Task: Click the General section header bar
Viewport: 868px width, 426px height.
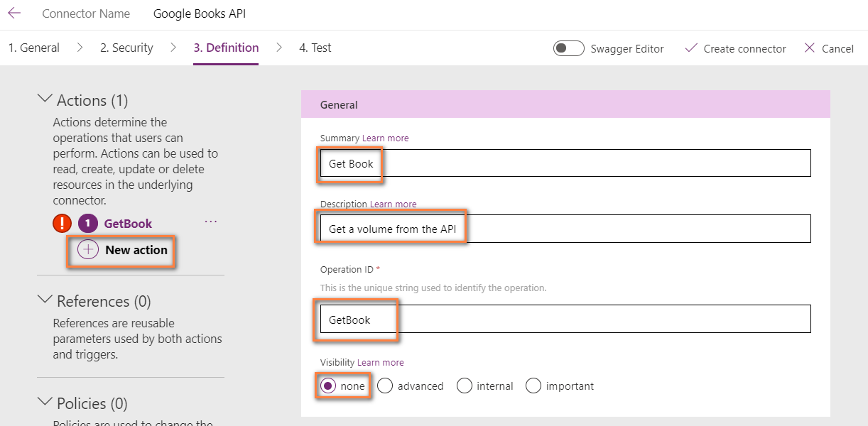Action: 565,104
